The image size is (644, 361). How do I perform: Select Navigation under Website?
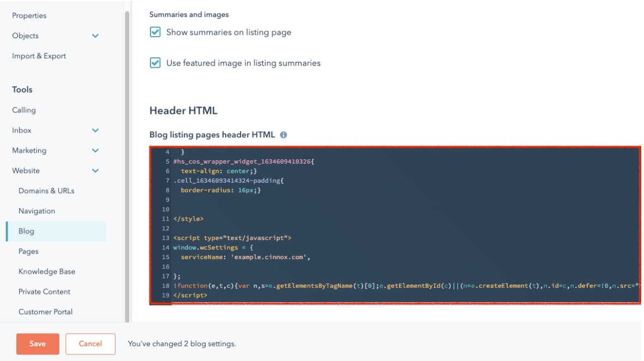[37, 210]
